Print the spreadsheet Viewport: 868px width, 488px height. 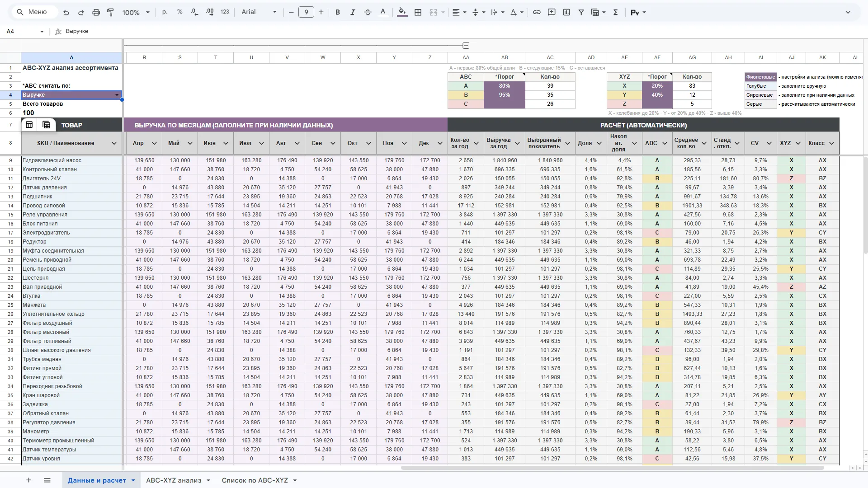tap(96, 12)
